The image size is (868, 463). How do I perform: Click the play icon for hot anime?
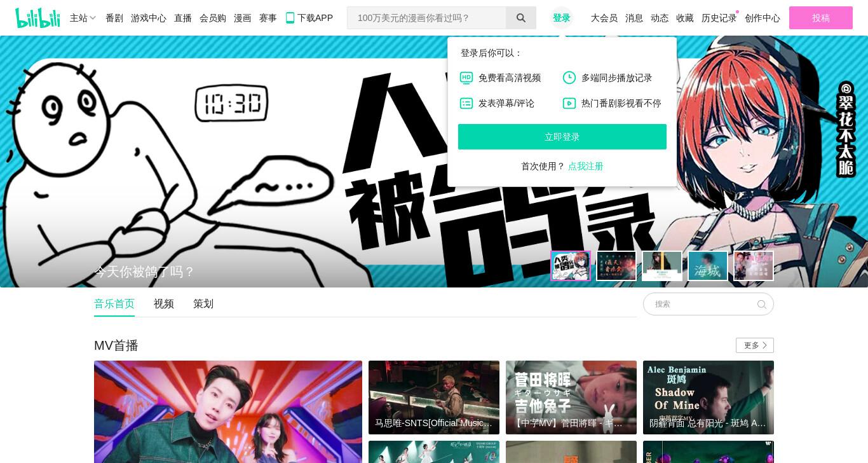(x=569, y=103)
